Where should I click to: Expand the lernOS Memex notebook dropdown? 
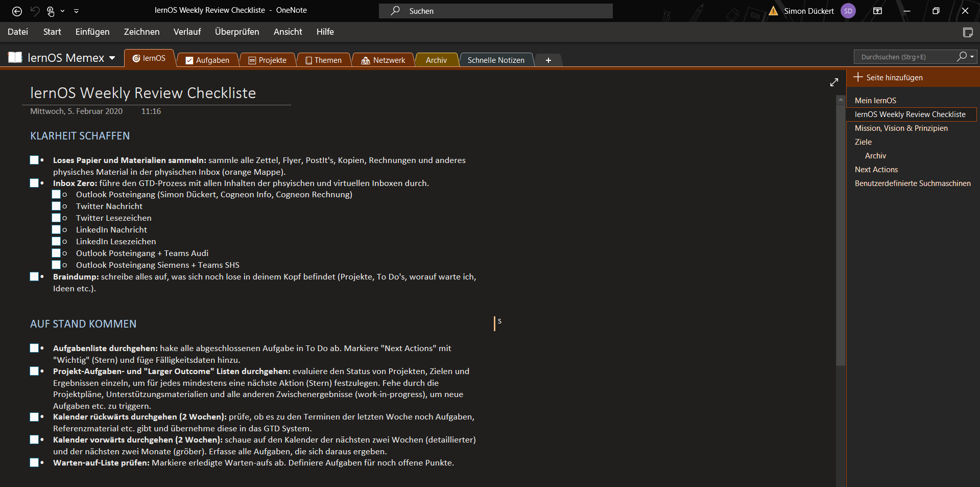112,58
